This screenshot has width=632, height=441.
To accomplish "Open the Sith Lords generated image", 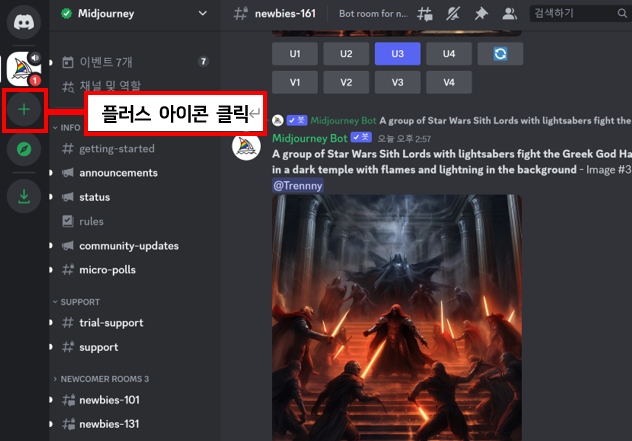I will pos(397,318).
